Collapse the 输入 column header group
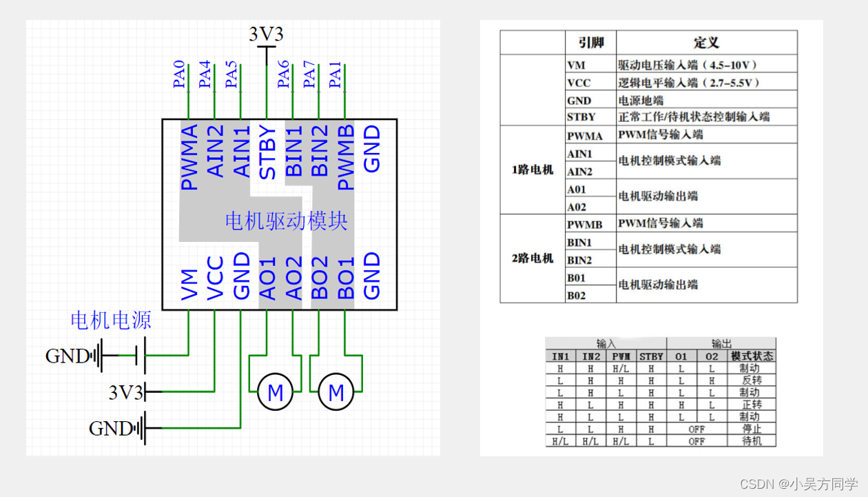This screenshot has height=497, width=868. point(605,343)
